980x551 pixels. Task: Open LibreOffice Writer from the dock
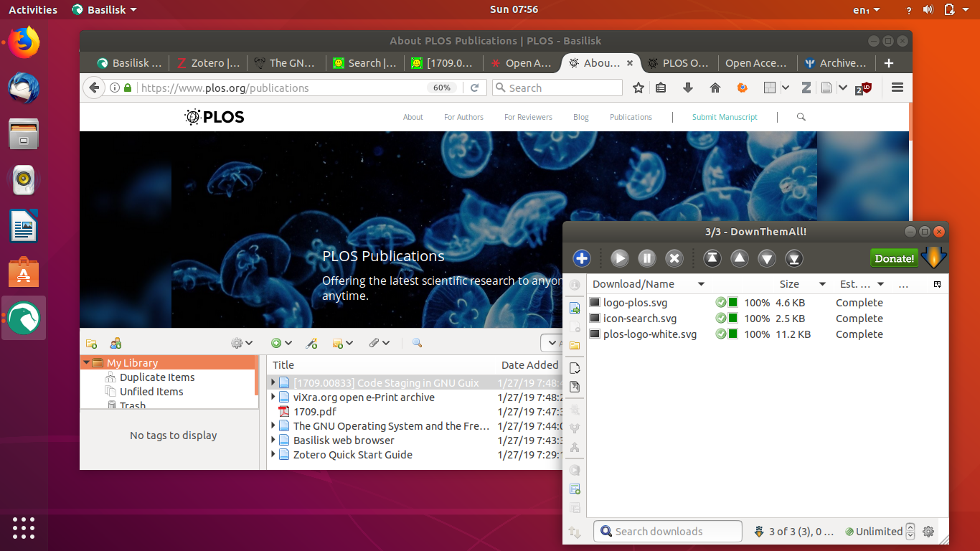pos(24,226)
